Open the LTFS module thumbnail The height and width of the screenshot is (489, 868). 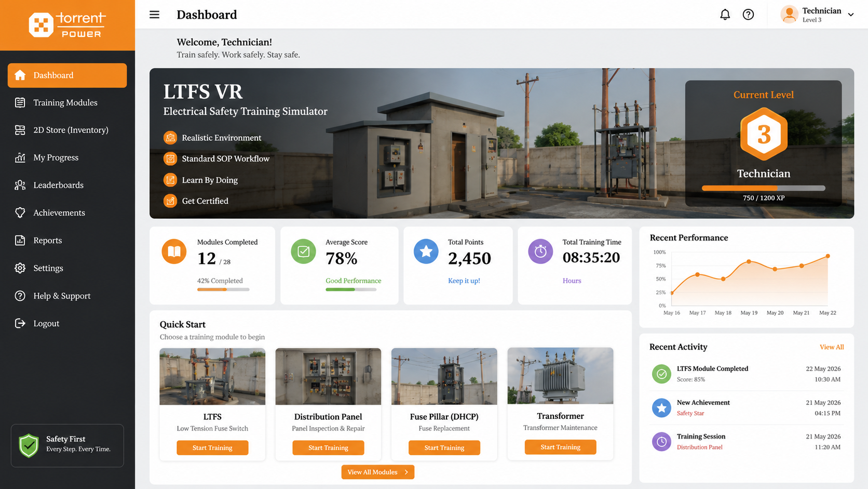[212, 376]
